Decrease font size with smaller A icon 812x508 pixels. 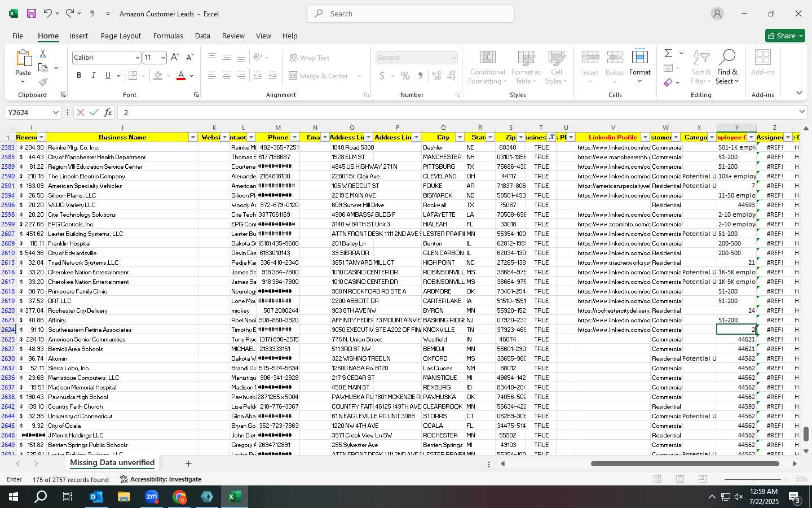coord(190,58)
